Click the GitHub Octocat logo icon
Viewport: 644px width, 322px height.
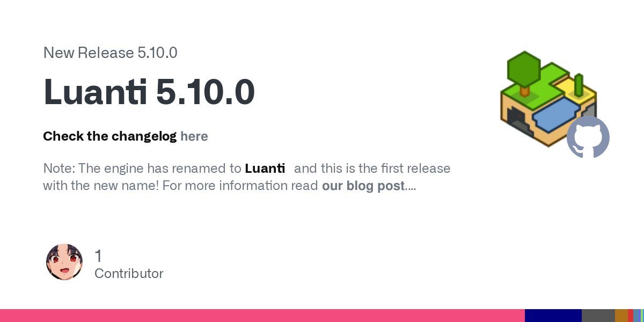coord(588,137)
